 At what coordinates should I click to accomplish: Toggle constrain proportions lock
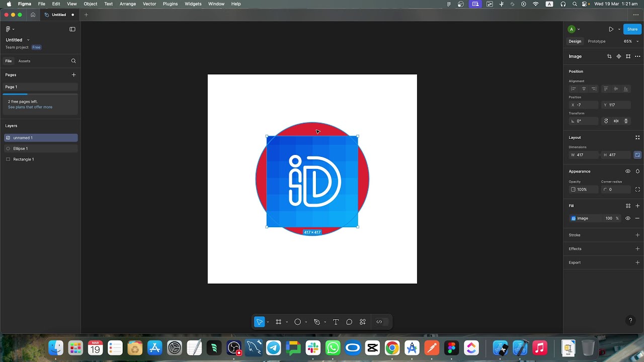(x=637, y=155)
